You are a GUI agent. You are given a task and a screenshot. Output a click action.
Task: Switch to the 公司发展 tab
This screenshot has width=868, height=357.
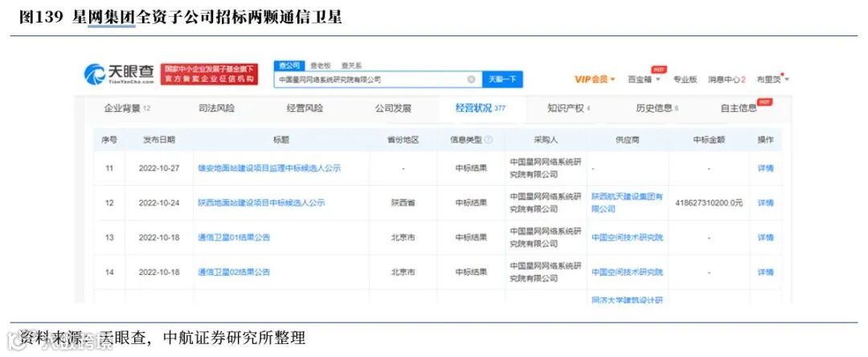(x=393, y=109)
